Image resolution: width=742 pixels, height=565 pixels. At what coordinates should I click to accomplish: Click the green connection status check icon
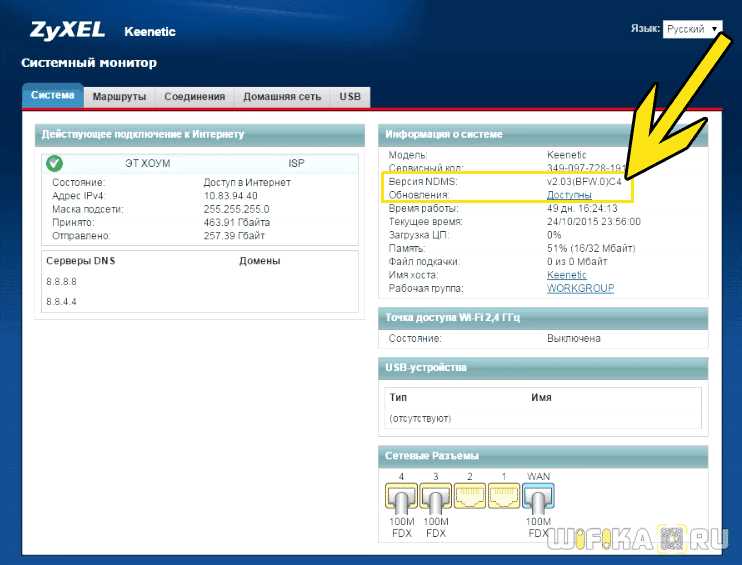(x=54, y=163)
